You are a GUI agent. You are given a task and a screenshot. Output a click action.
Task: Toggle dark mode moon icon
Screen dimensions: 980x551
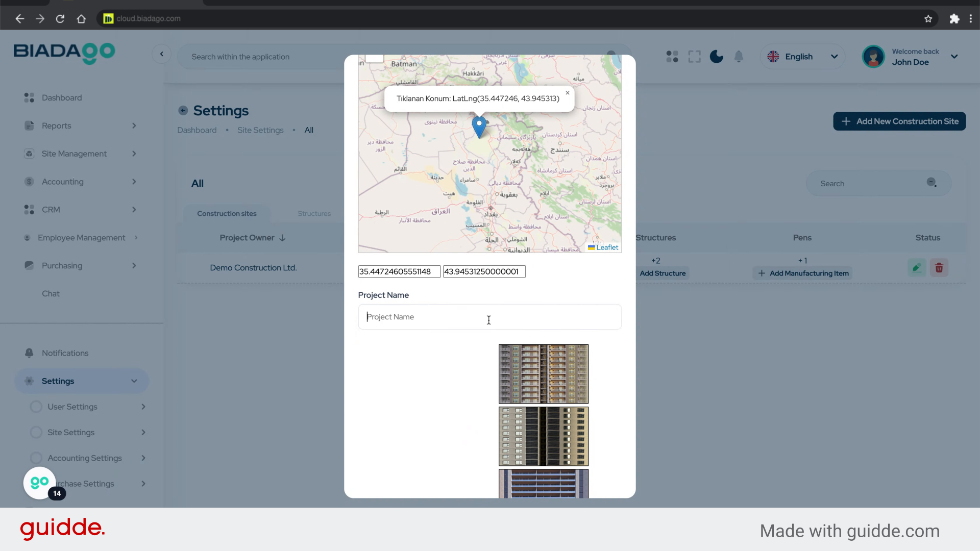tap(716, 57)
